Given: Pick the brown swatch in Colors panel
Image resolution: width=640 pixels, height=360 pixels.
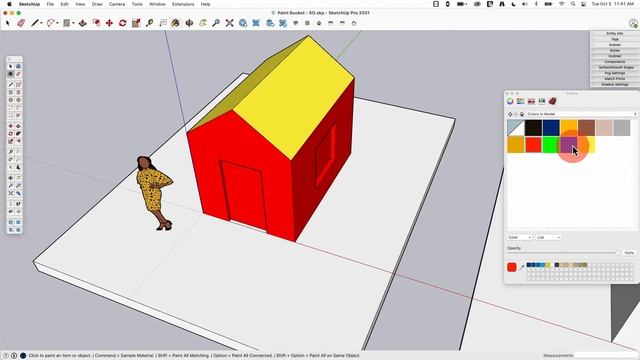Looking at the screenshot, I should tap(587, 128).
